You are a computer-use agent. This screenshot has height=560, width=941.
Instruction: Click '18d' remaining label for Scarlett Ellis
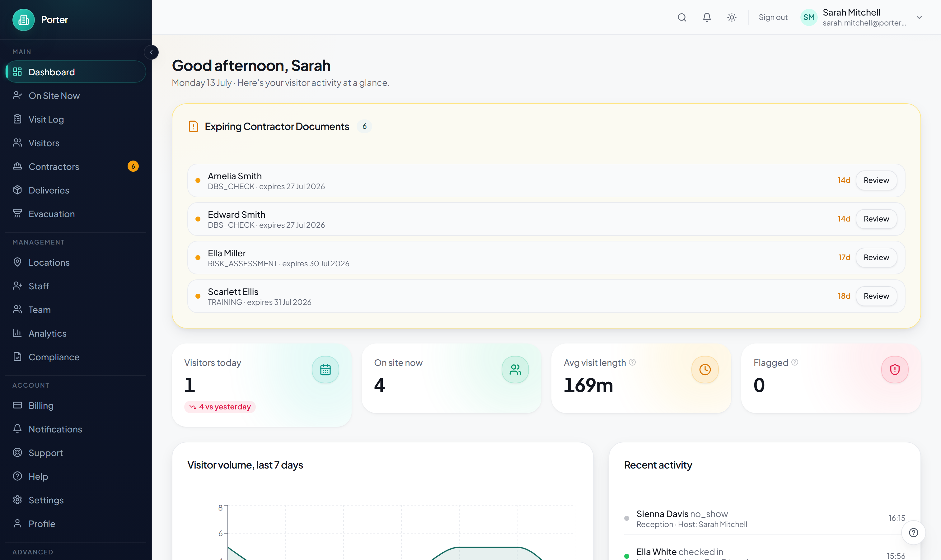click(x=844, y=296)
